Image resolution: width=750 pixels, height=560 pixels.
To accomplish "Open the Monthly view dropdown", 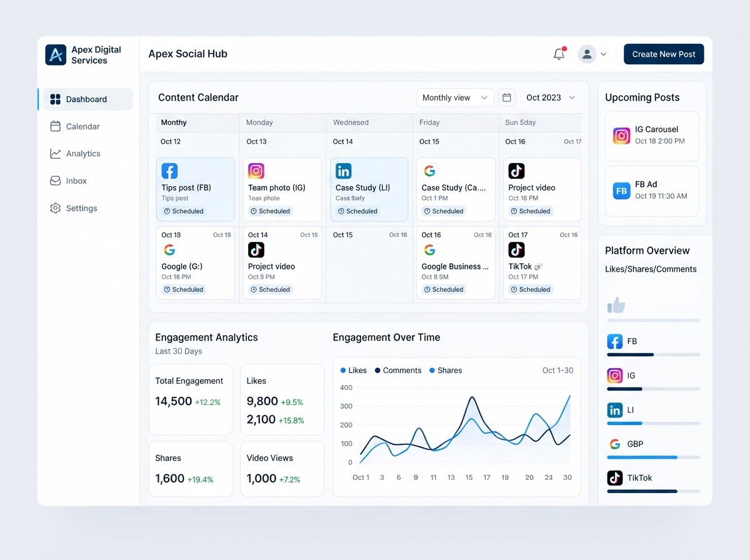I will point(455,97).
